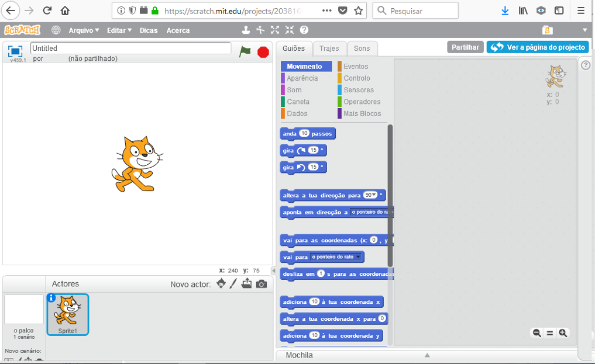Select the Aparência block category
Viewport: 595px width, 364px height.
302,78
